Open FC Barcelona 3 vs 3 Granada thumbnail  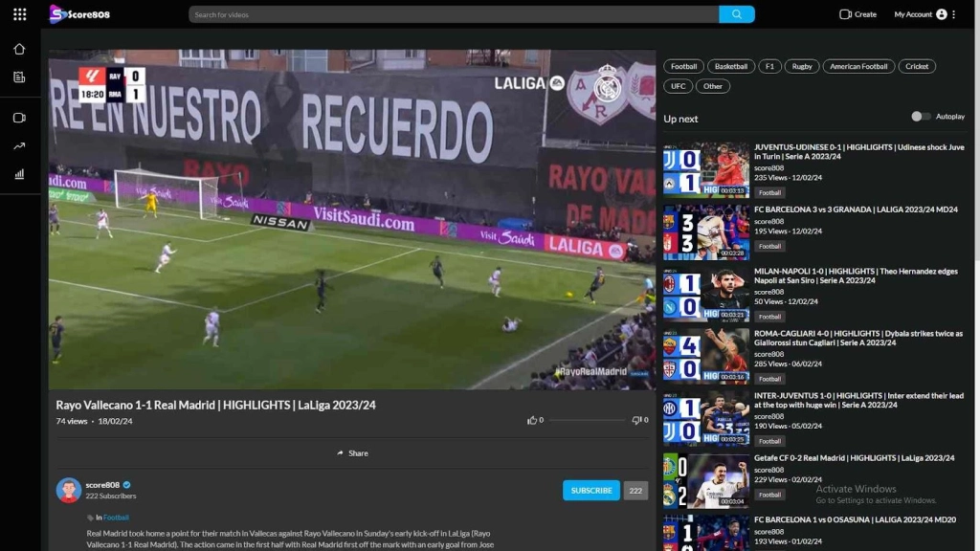coord(705,231)
